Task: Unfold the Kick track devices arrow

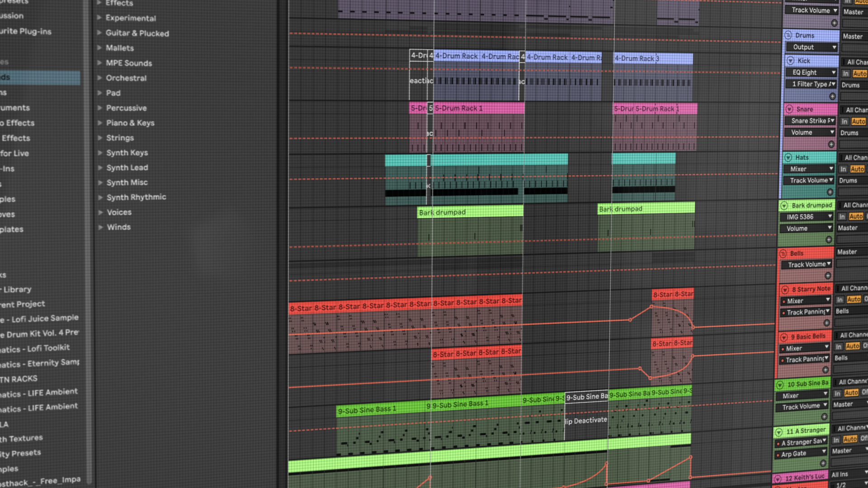Action: [x=790, y=60]
